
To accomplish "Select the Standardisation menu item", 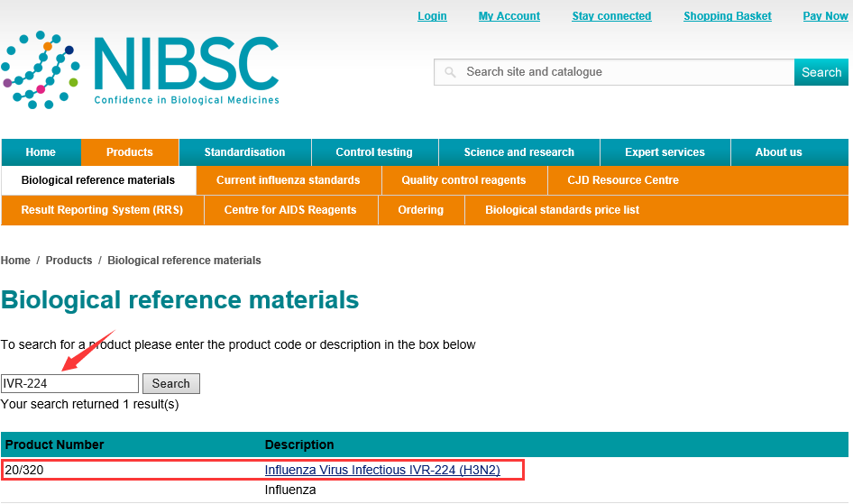I will 244,152.
